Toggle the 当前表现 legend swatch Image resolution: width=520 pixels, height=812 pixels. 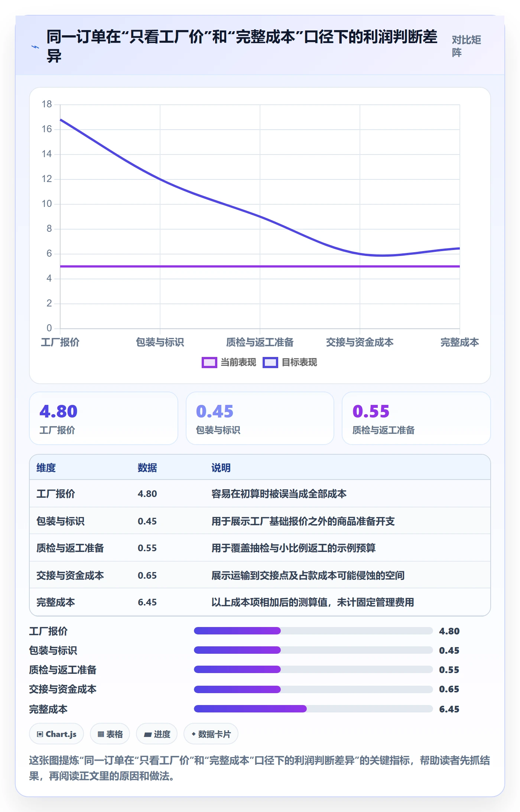(209, 362)
